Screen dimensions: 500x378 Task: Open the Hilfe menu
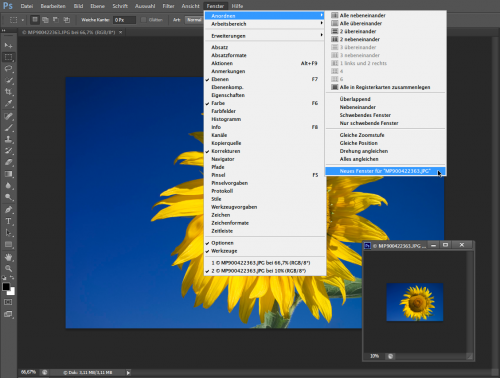tap(237, 6)
